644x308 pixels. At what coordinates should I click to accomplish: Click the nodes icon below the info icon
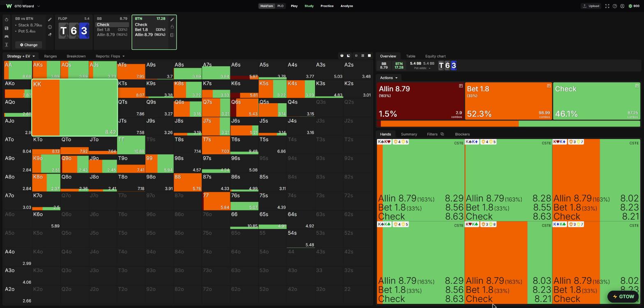click(x=50, y=35)
